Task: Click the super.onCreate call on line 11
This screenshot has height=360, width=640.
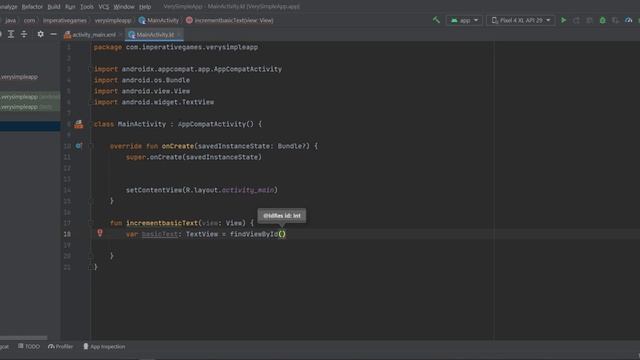Action: (193, 157)
